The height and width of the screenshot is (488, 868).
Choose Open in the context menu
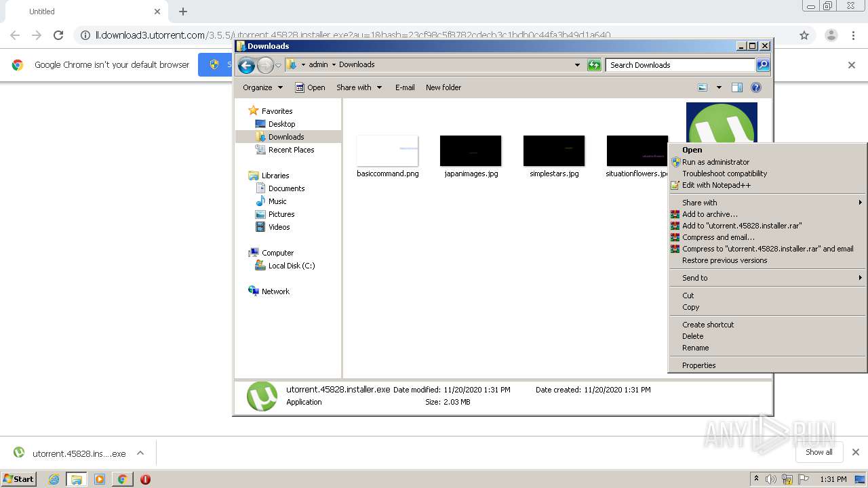767,150
